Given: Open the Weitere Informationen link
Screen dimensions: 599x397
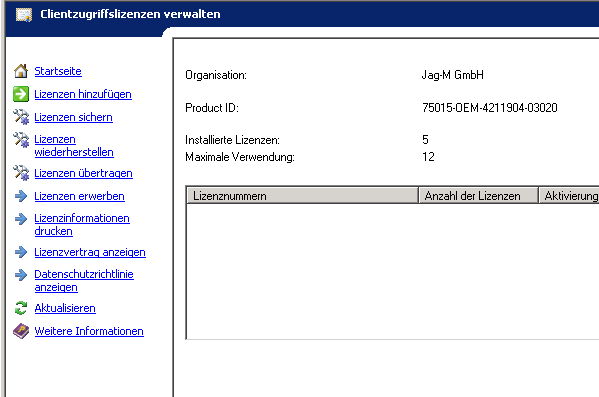Looking at the screenshot, I should (x=89, y=331).
